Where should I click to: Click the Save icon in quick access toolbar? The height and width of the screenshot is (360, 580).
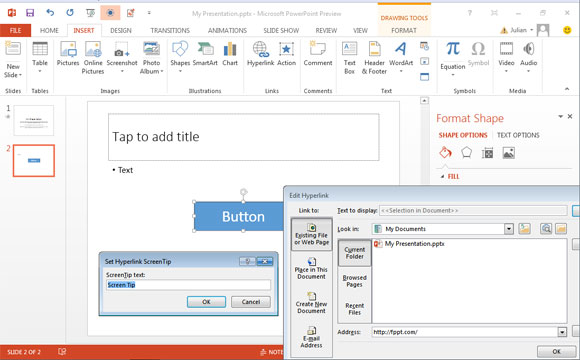click(30, 13)
